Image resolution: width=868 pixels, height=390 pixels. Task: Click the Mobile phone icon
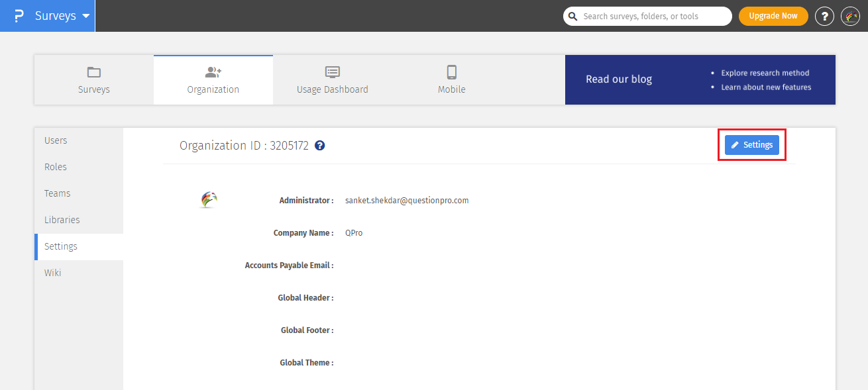(x=452, y=72)
